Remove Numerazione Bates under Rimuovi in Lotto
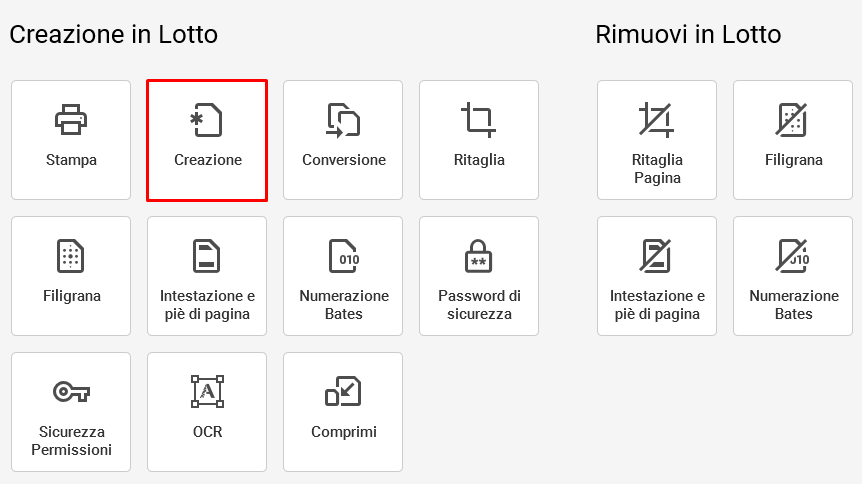862x484 pixels. coord(793,276)
